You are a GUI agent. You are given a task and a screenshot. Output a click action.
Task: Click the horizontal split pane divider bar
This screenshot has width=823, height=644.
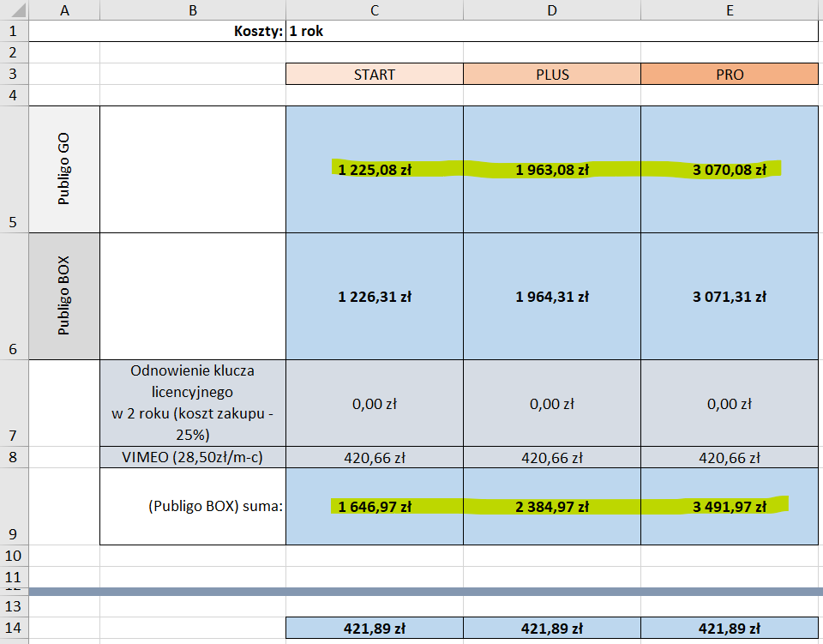(x=411, y=592)
